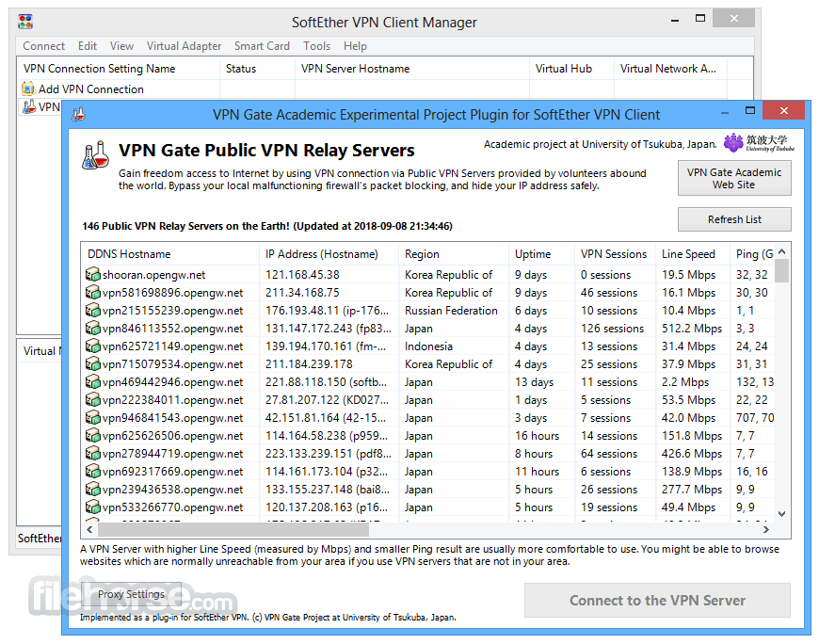Image resolution: width=819 pixels, height=644 pixels.
Task: Click the SoftEther Client Manager title bar app icon
Action: pos(25,22)
